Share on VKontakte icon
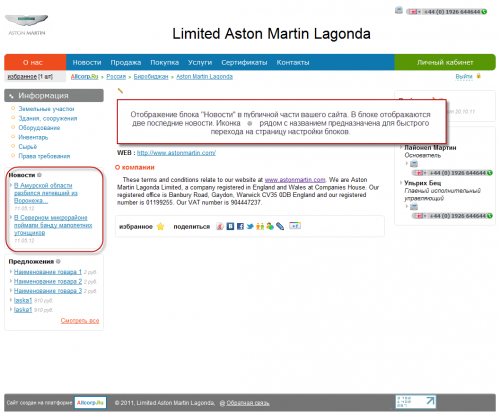500x412 pixels. (x=230, y=226)
